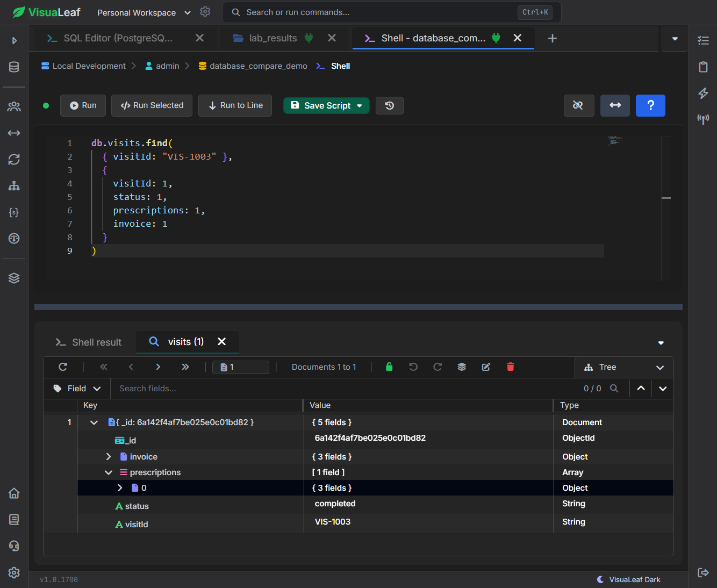Close the lab_results tab
The image size is (717, 588).
(332, 38)
